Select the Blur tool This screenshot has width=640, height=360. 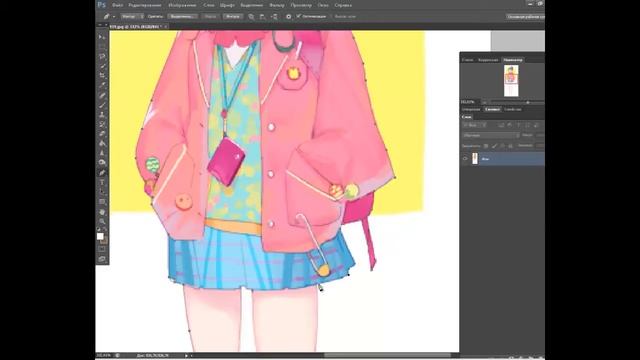point(102,153)
